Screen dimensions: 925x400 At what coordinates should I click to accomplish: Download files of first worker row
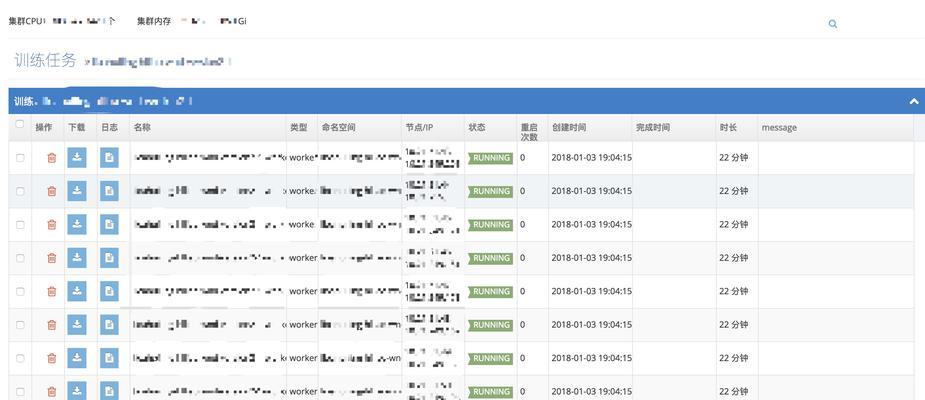click(x=77, y=158)
